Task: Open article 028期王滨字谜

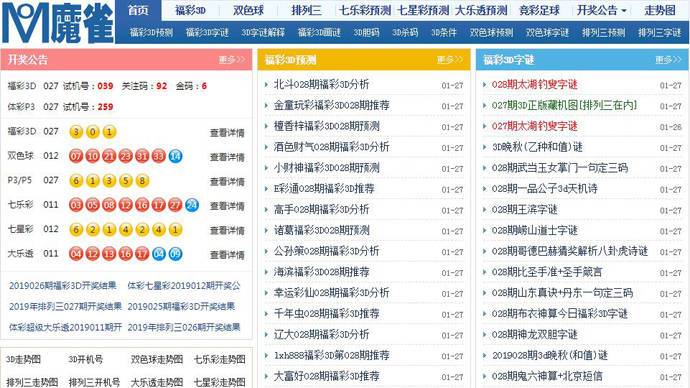Action: pyautogui.click(x=524, y=209)
